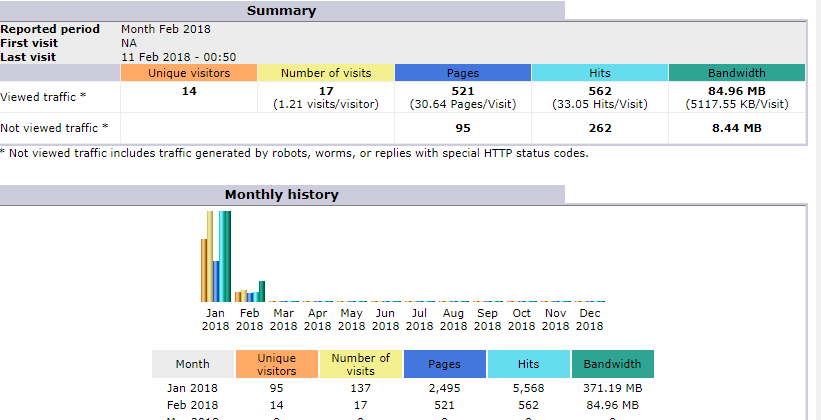
Task: Select blue Pages header in Summary table
Action: pos(462,73)
